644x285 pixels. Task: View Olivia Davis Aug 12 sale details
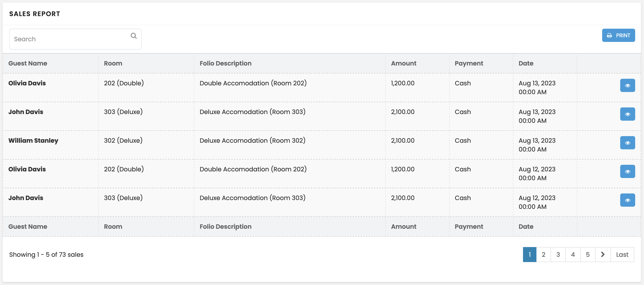tap(627, 171)
